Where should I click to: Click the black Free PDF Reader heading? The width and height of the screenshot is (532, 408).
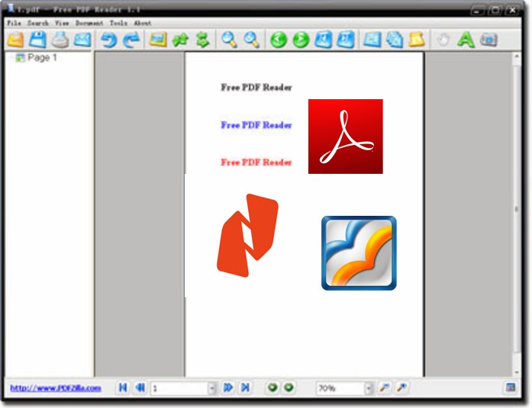[256, 88]
